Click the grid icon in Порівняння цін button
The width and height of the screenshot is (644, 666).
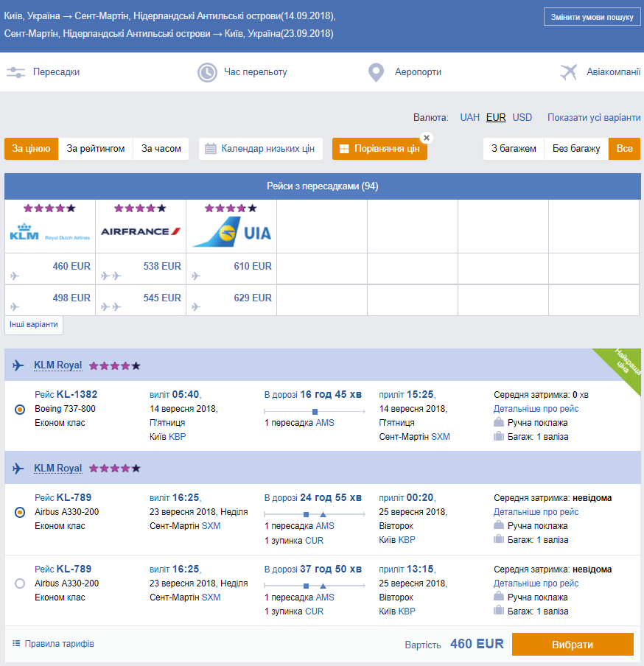click(344, 149)
